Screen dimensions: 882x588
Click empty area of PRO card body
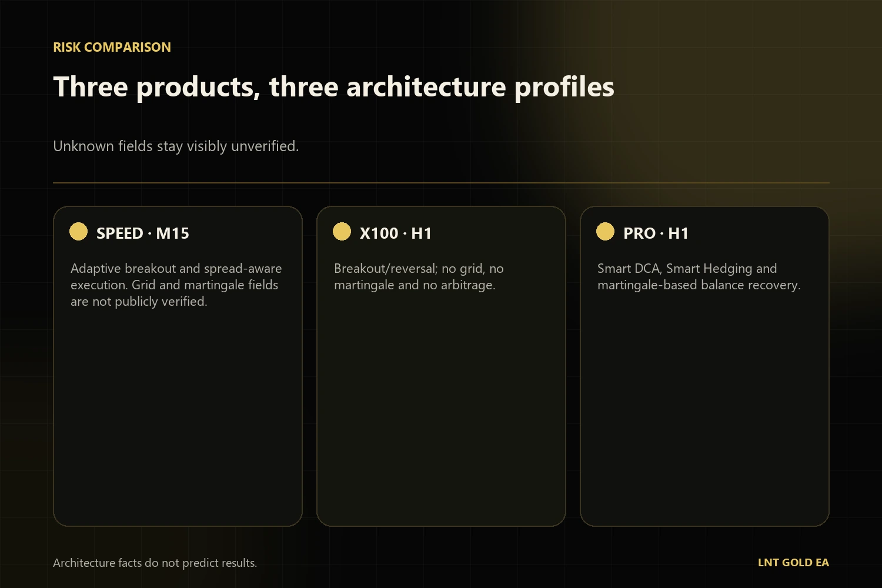(704, 412)
